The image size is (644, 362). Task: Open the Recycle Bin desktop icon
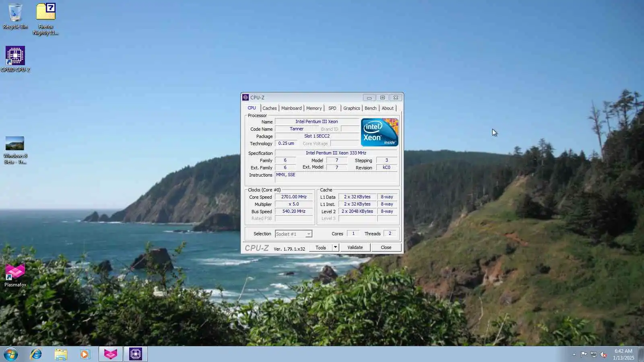pyautogui.click(x=15, y=16)
